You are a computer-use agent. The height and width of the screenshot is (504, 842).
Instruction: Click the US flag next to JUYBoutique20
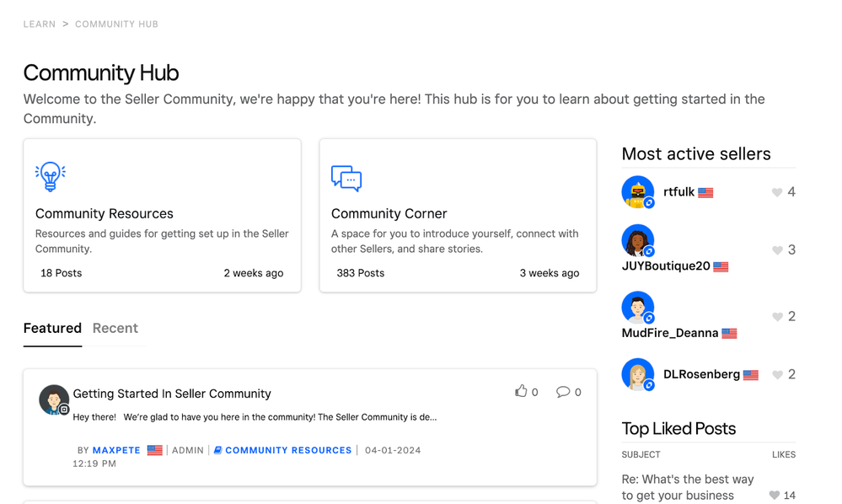(720, 266)
